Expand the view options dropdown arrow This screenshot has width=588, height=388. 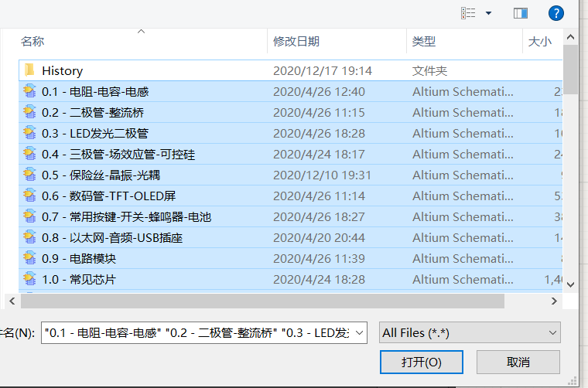tap(488, 13)
